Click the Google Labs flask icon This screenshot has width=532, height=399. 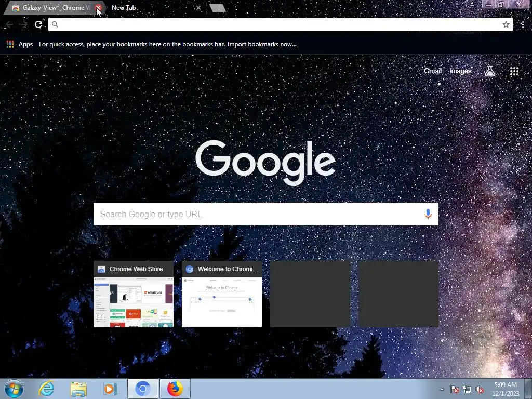pos(489,71)
